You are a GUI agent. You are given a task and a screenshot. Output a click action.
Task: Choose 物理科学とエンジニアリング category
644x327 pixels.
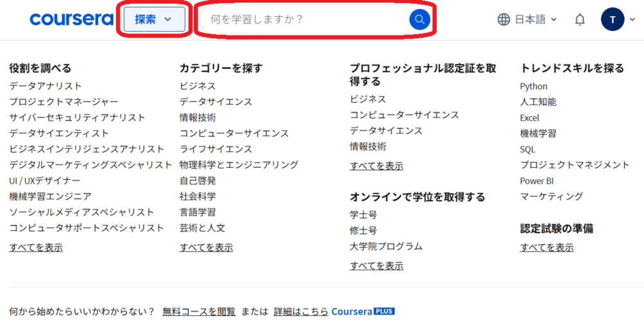point(239,165)
